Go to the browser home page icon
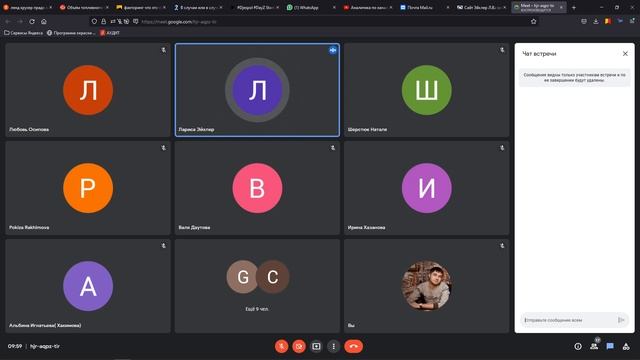 click(x=44, y=21)
